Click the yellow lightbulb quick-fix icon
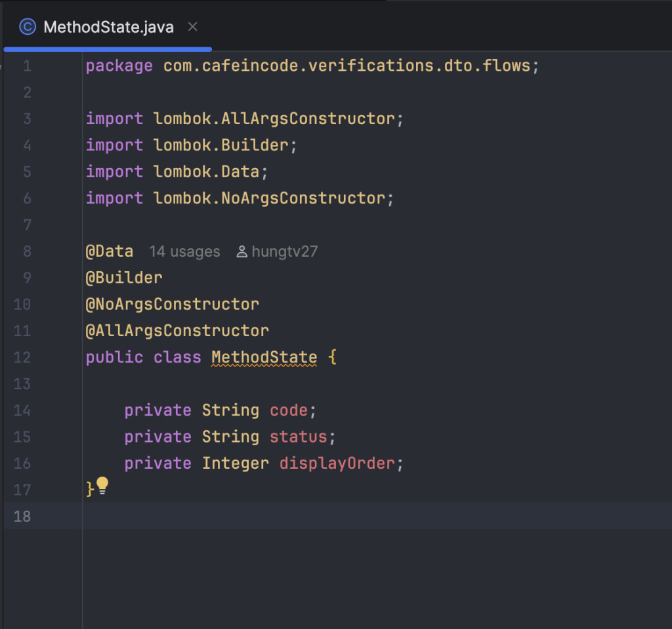Viewport: 672px width, 629px height. coord(102,485)
